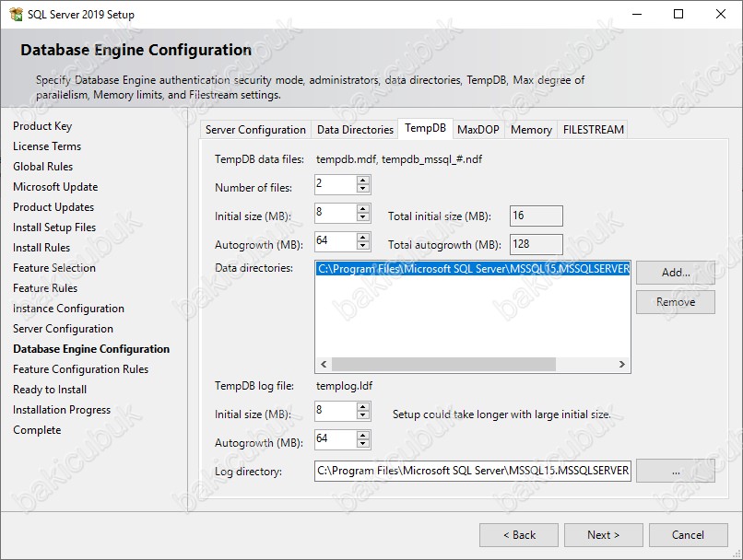Click Feature Configuration Rules step
This screenshot has width=743, height=560.
[80, 369]
